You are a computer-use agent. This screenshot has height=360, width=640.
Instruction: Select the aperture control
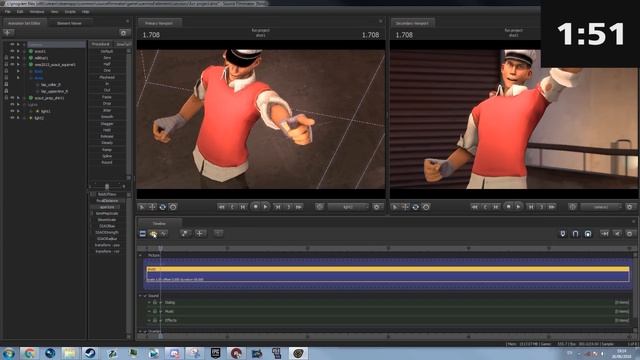point(107,207)
